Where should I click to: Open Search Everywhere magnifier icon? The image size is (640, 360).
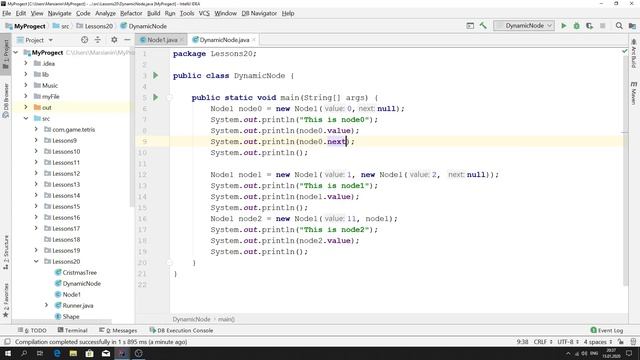point(619,26)
